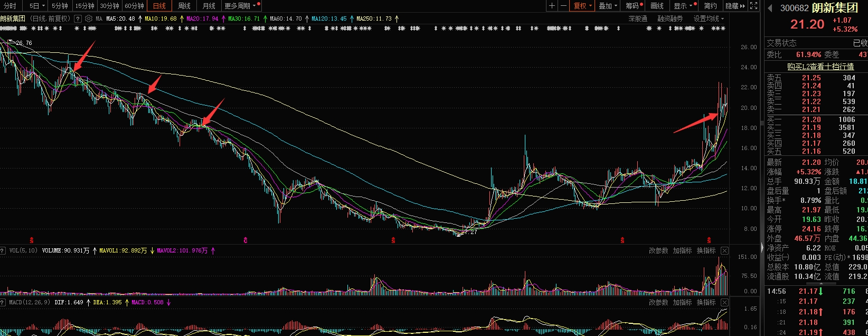Click the 21.20 latest price display

807,24
